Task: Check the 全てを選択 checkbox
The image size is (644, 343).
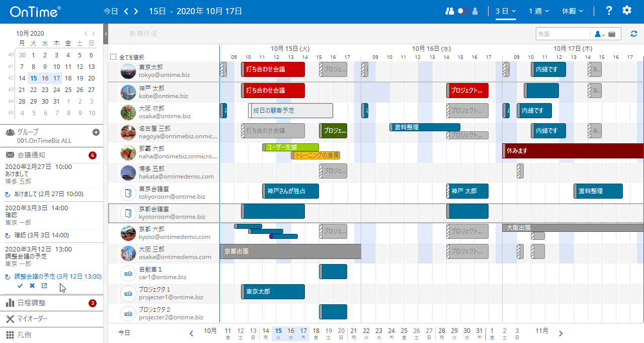Action: [113, 57]
